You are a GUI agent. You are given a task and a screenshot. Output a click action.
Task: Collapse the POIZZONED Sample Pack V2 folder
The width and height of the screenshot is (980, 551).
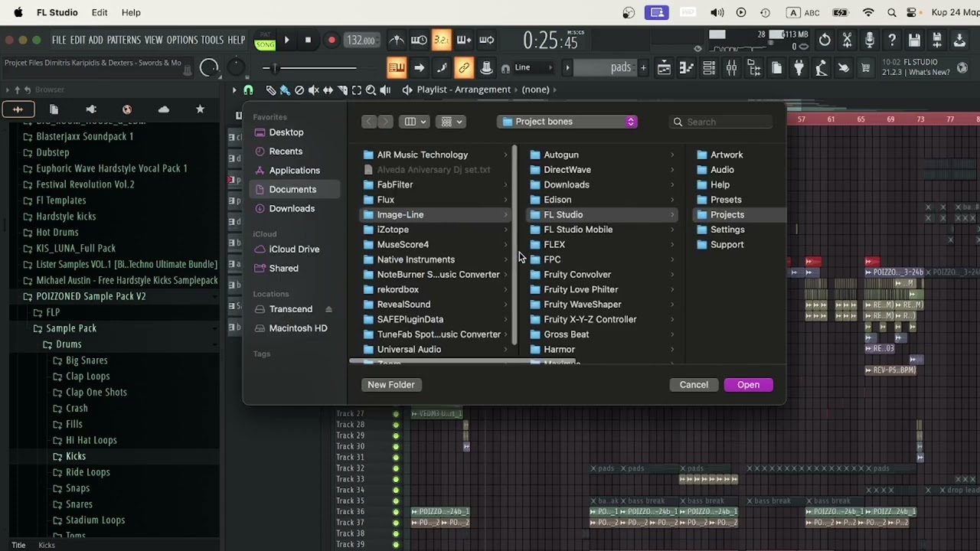pyautogui.click(x=90, y=296)
